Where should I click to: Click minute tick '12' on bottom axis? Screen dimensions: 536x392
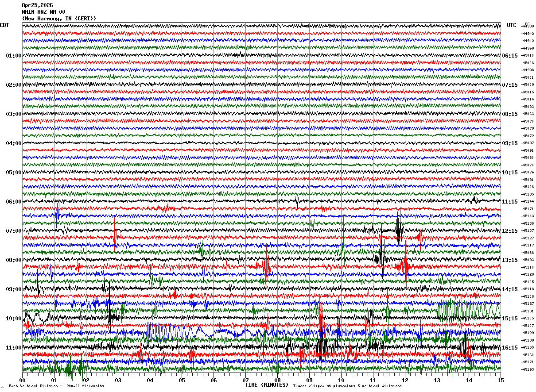405,380
